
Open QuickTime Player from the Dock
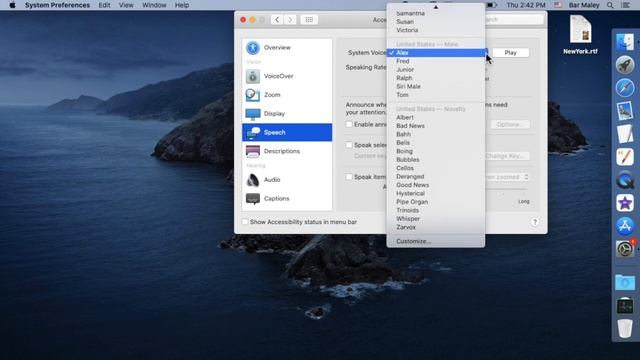pos(625,180)
